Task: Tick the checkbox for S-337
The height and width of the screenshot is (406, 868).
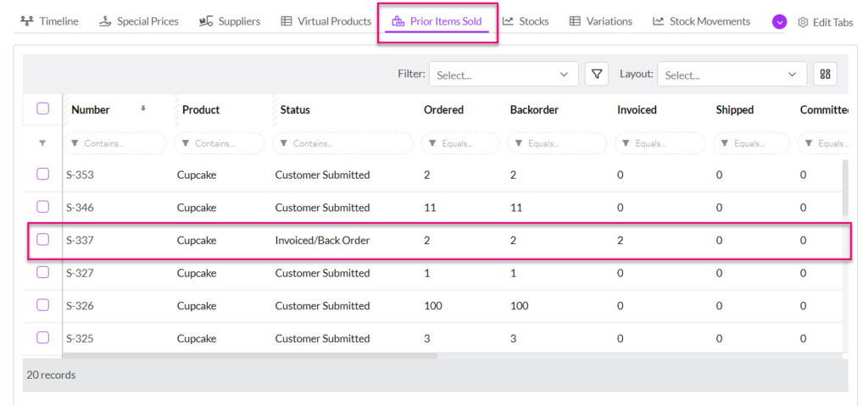Action: (x=42, y=239)
